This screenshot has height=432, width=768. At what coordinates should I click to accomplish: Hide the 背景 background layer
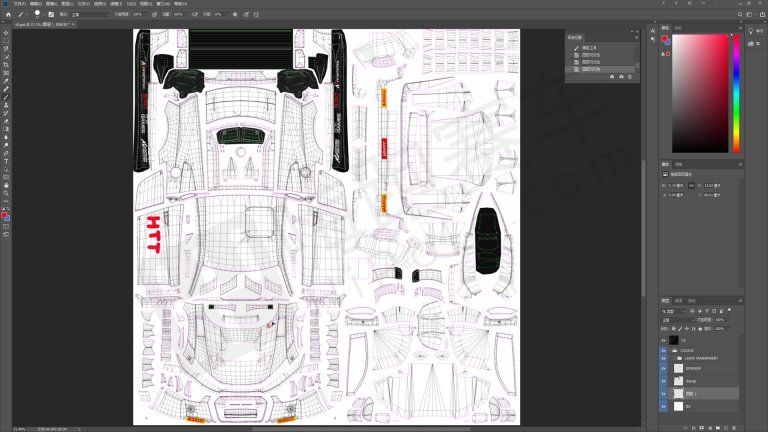coord(663,406)
